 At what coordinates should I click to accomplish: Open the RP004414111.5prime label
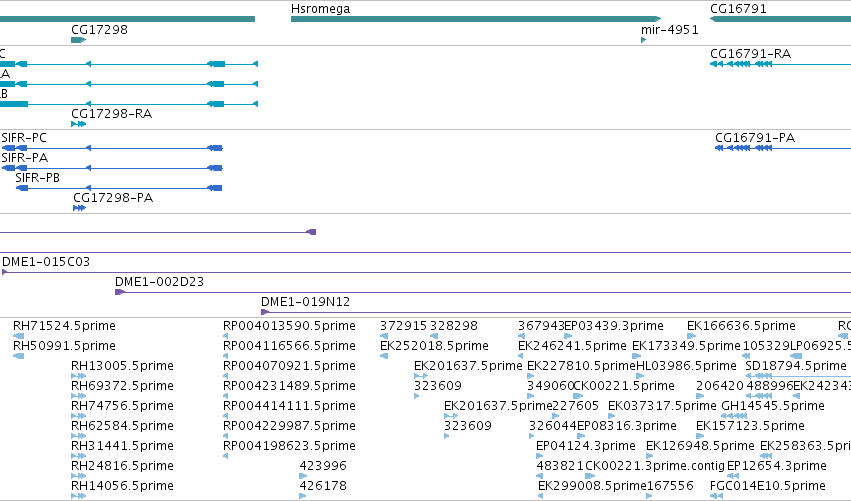point(289,406)
